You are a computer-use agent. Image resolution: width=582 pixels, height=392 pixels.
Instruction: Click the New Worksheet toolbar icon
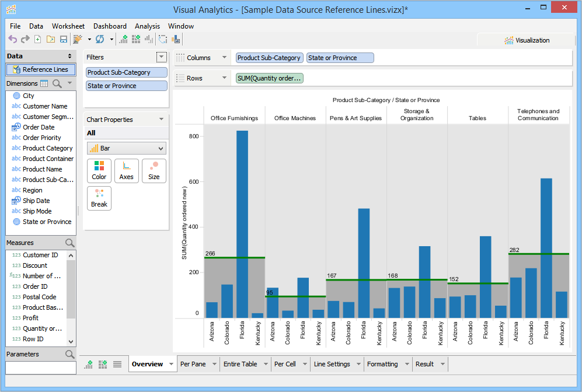pyautogui.click(x=123, y=39)
